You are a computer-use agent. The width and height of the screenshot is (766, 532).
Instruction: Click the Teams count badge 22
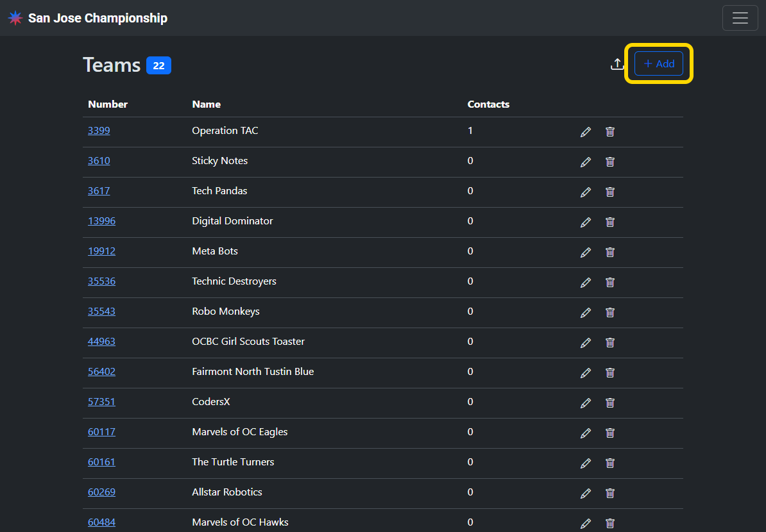pyautogui.click(x=158, y=65)
